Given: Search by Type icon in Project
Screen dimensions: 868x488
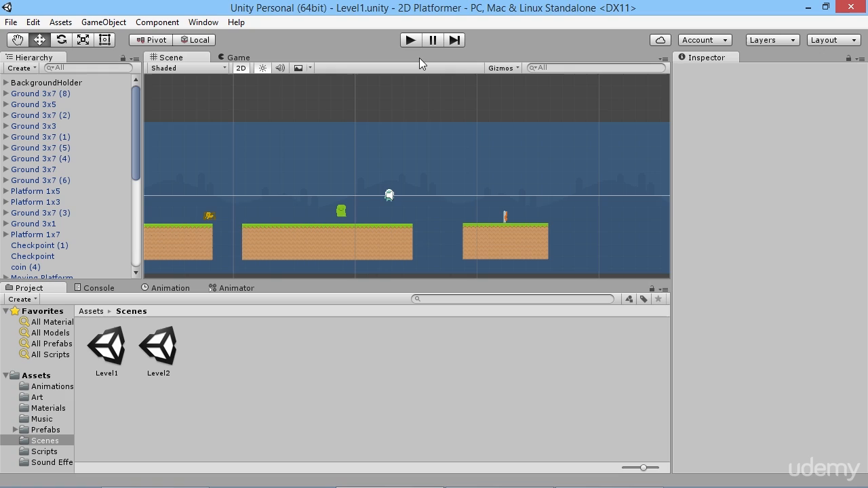Looking at the screenshot, I should tap(629, 299).
